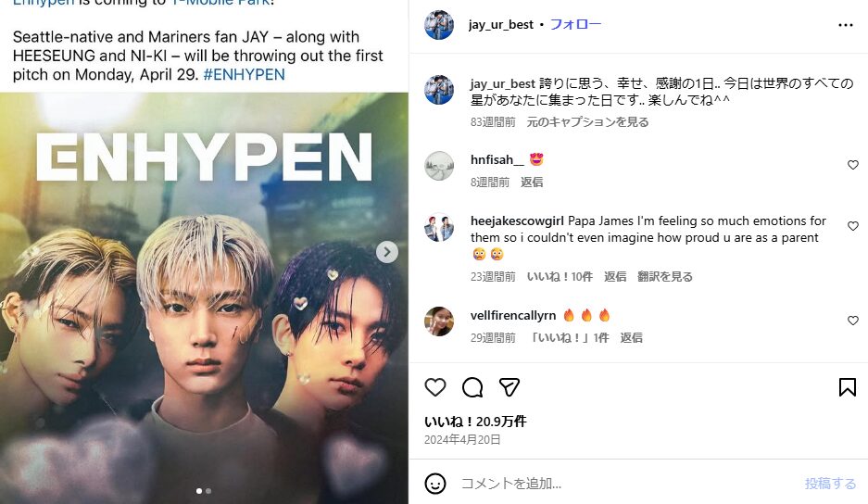Like heejakescowgirl's comment
The image size is (868, 504).
[x=852, y=226]
